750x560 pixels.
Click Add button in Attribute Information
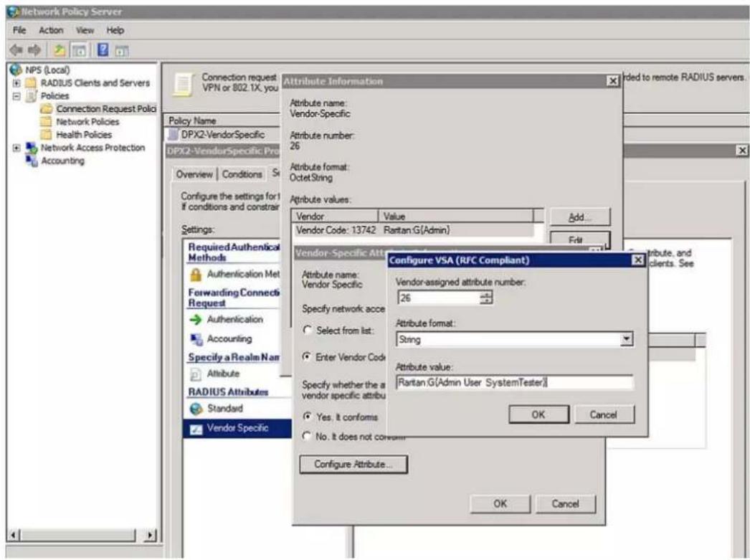pyautogui.click(x=580, y=217)
